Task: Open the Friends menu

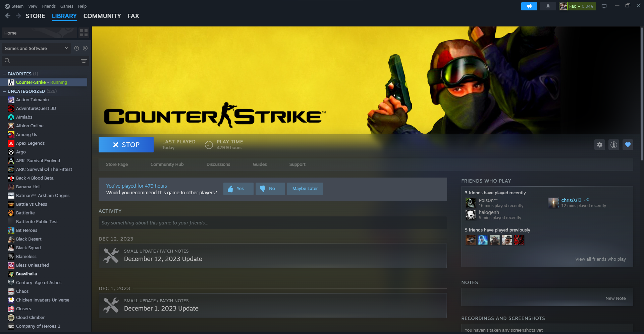Action: point(49,6)
